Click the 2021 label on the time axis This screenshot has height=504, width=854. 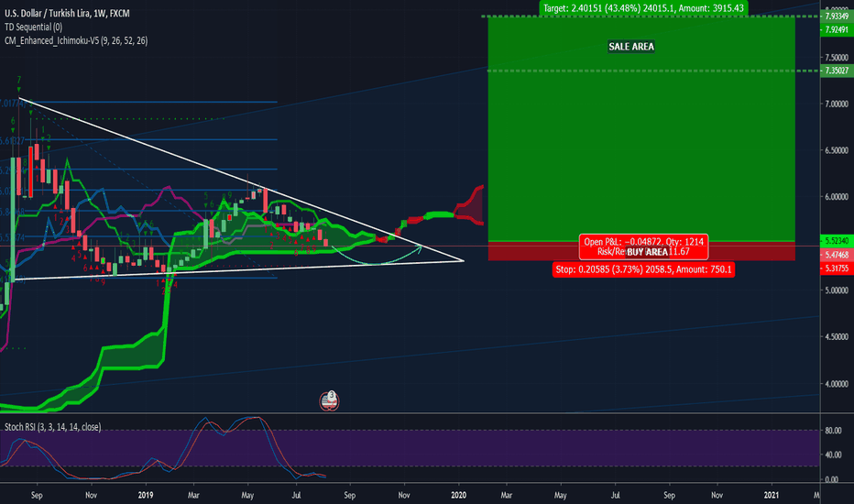(772, 495)
